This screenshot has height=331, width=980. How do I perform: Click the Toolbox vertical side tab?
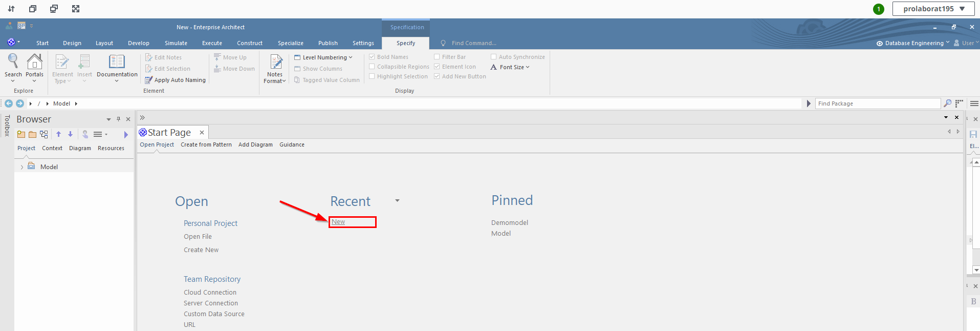tap(7, 126)
